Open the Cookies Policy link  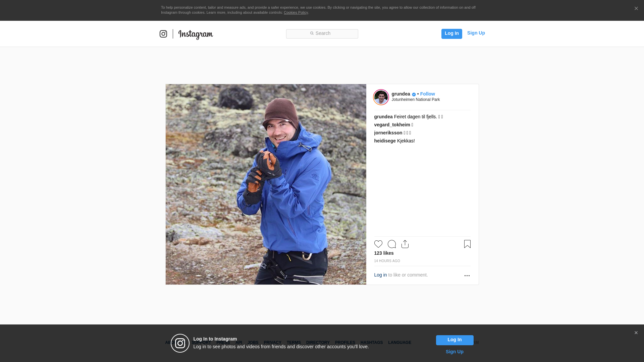296,12
